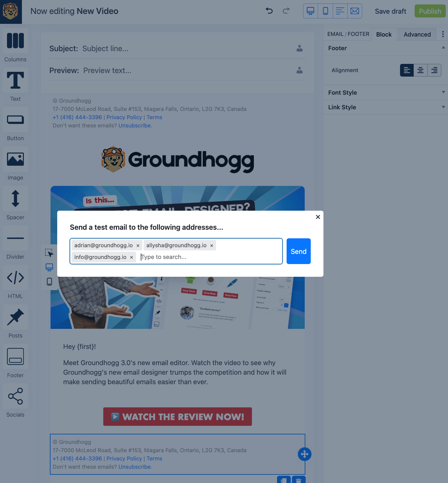Expand the Link Style section

tap(385, 107)
